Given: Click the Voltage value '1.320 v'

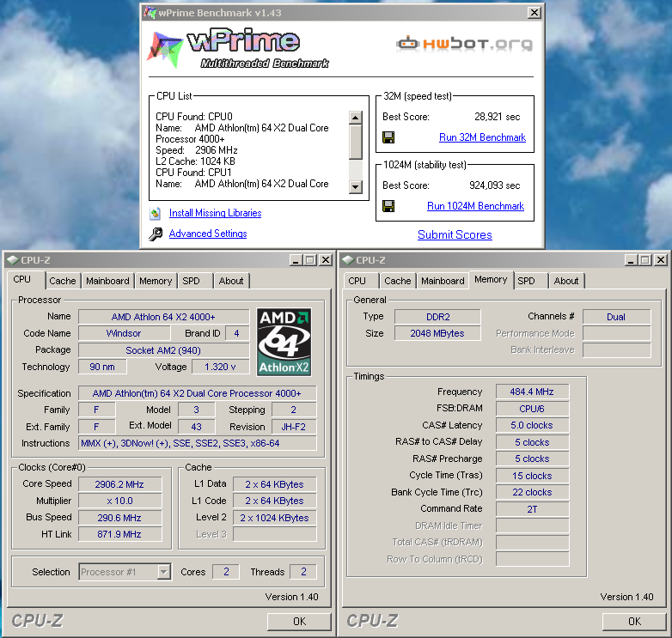Looking at the screenshot, I should pos(220,367).
